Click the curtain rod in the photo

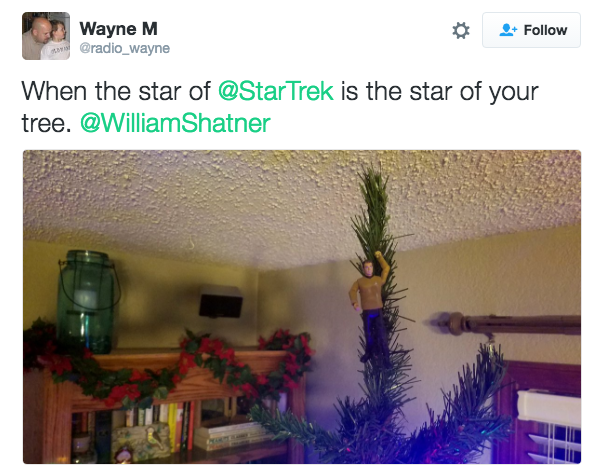point(506,325)
